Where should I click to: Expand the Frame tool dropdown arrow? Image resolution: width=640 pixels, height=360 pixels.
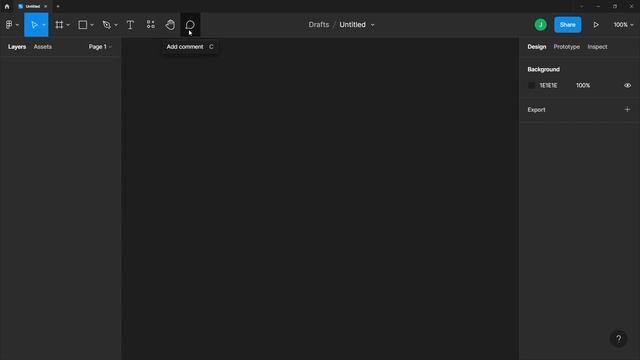tap(68, 25)
